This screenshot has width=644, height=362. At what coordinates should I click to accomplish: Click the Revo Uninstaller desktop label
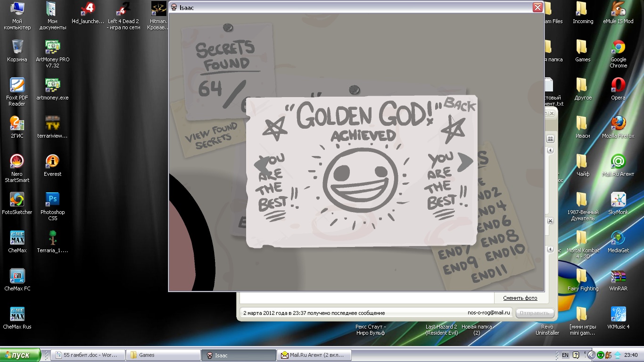pyautogui.click(x=547, y=329)
